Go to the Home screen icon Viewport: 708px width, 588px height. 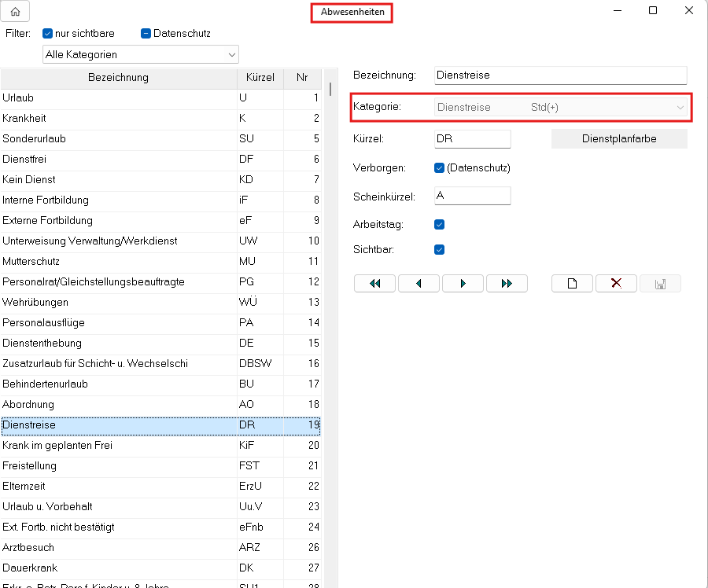15,11
